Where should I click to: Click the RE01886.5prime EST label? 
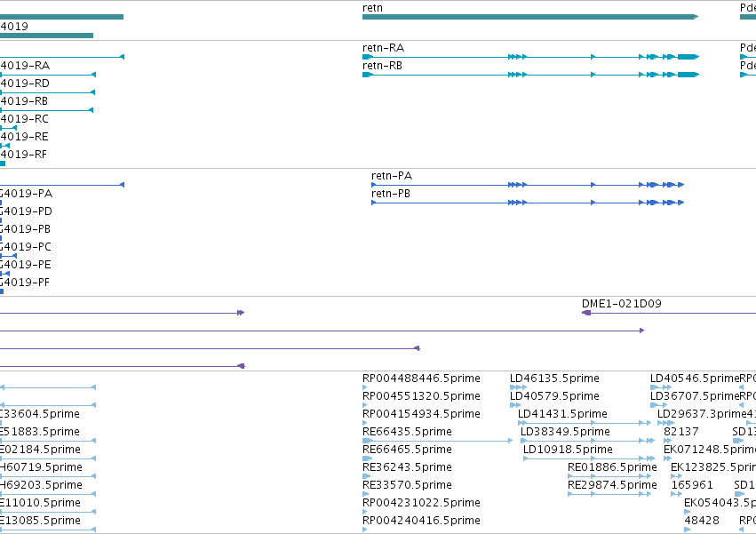click(x=612, y=467)
